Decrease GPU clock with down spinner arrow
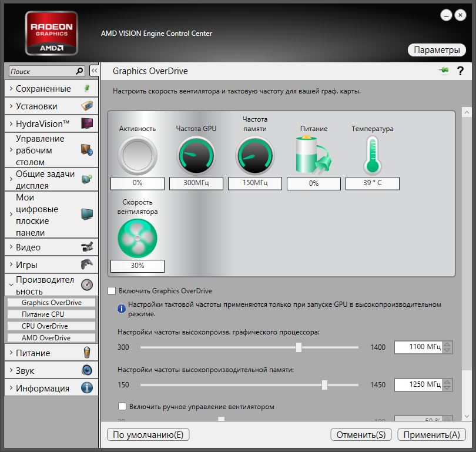The image size is (476, 452). pyautogui.click(x=447, y=350)
